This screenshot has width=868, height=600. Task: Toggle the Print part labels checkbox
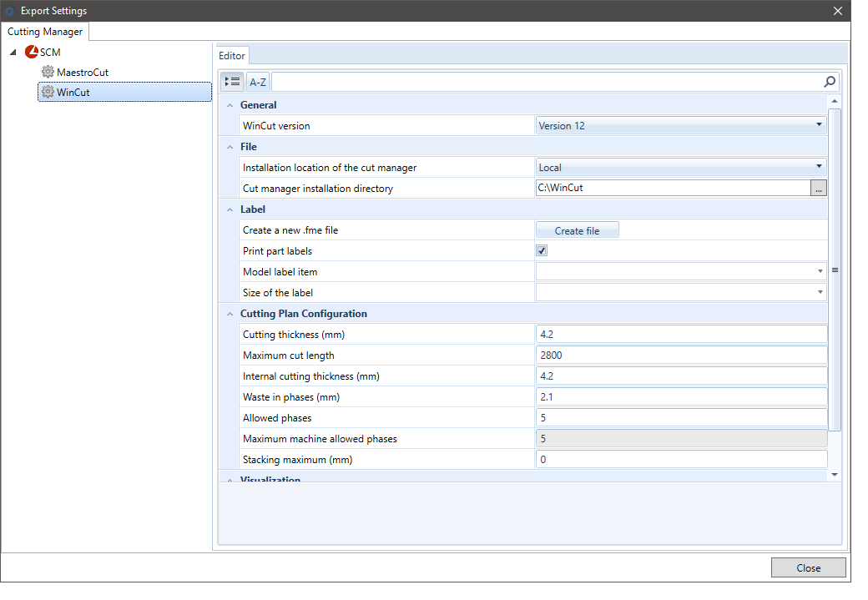542,250
